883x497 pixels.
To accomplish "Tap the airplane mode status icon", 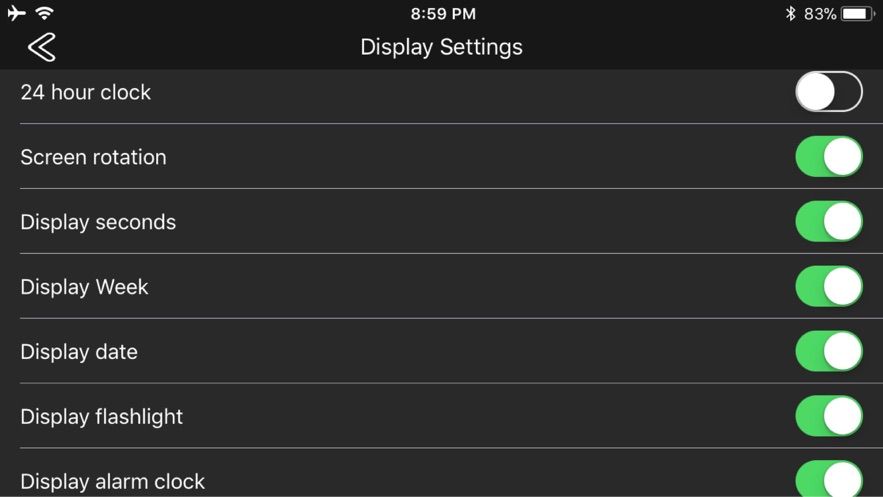I will pos(16,14).
